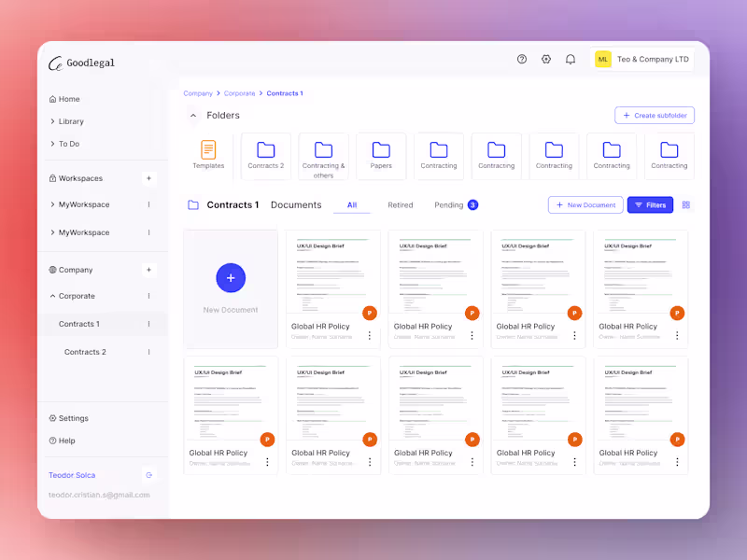Screen dimensions: 747x560
Task: Expand the Library sidebar item
Action: [x=70, y=121]
